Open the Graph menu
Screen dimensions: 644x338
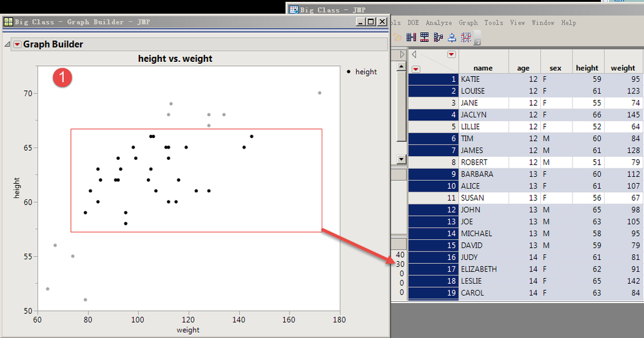pos(468,23)
